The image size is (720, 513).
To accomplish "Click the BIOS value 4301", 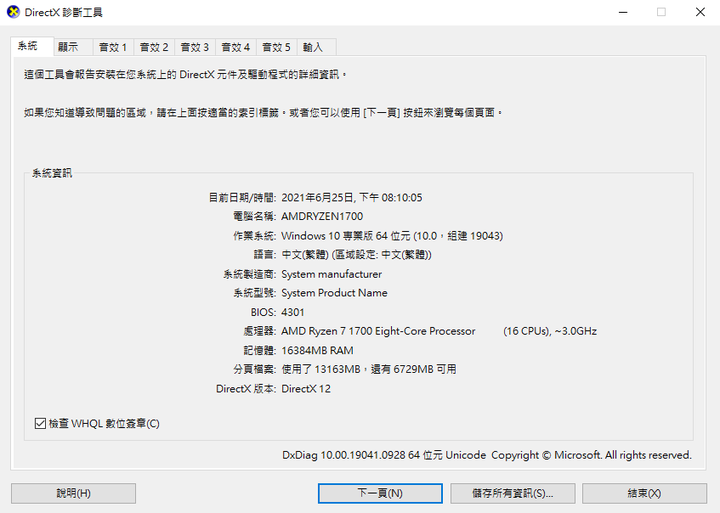I will 292,312.
